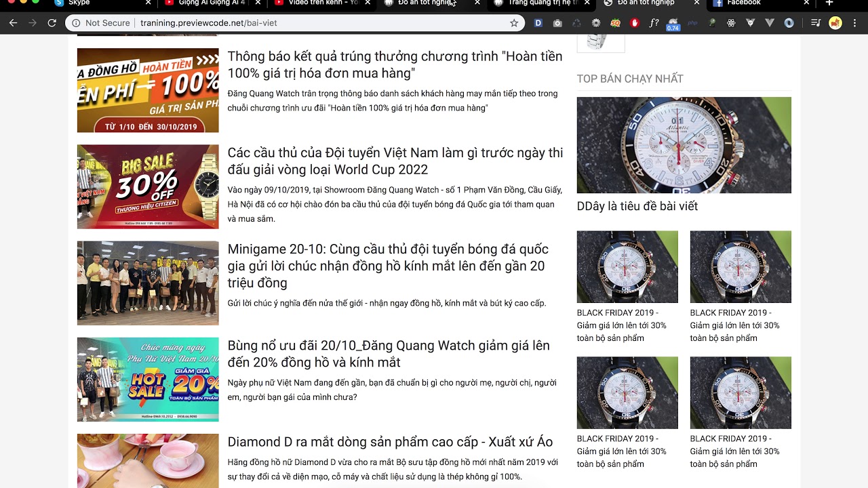Click the text Ngày phụ nữ Việt Nam đang đến gần
The height and width of the screenshot is (488, 868).
392,390
